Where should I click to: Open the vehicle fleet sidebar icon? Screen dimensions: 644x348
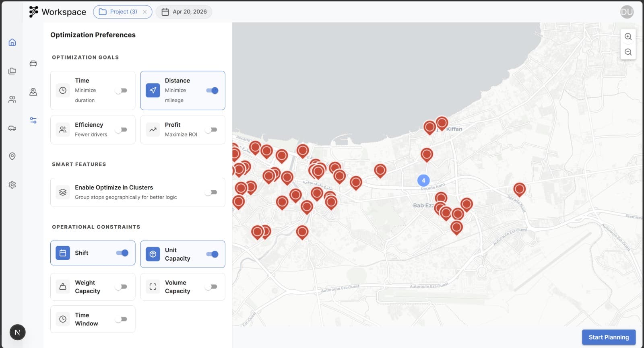coord(12,128)
